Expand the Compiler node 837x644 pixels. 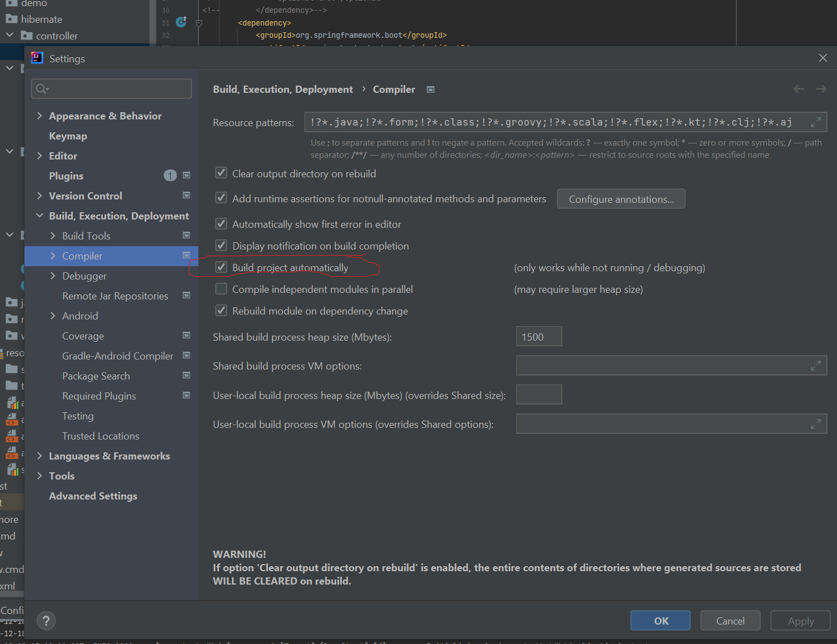(x=53, y=256)
